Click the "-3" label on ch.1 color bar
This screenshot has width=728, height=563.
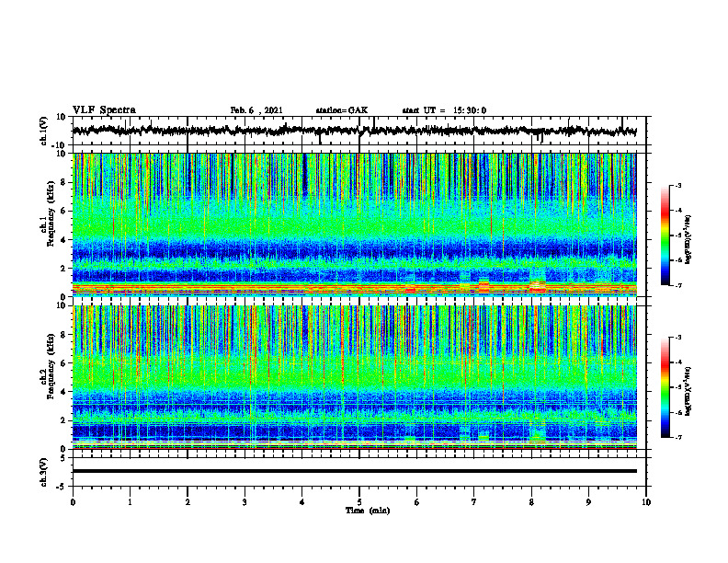point(678,185)
